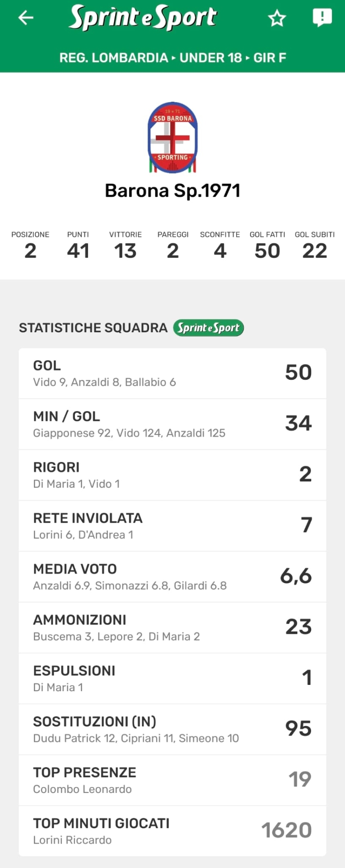345x868 pixels.
Task: Select the UNDER 18 breadcrumb item
Action: 210,58
